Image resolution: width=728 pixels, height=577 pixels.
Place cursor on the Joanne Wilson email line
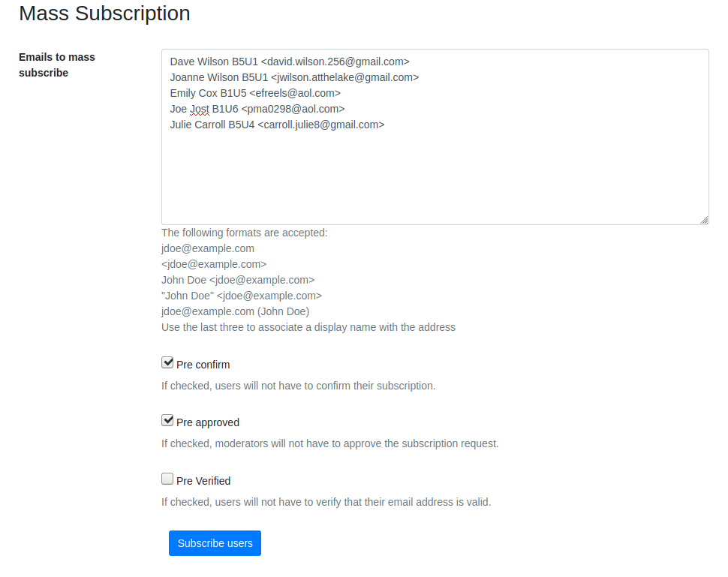(293, 77)
